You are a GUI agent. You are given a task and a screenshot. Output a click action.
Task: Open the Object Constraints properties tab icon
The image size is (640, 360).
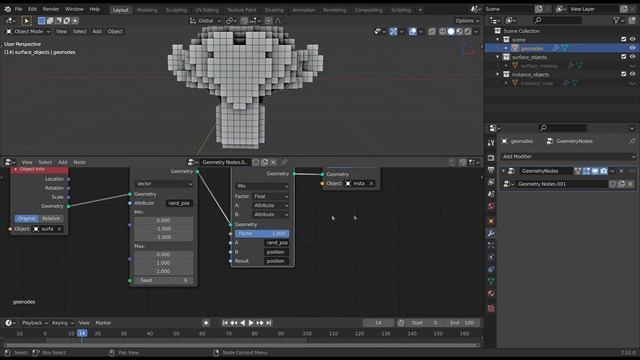click(491, 269)
